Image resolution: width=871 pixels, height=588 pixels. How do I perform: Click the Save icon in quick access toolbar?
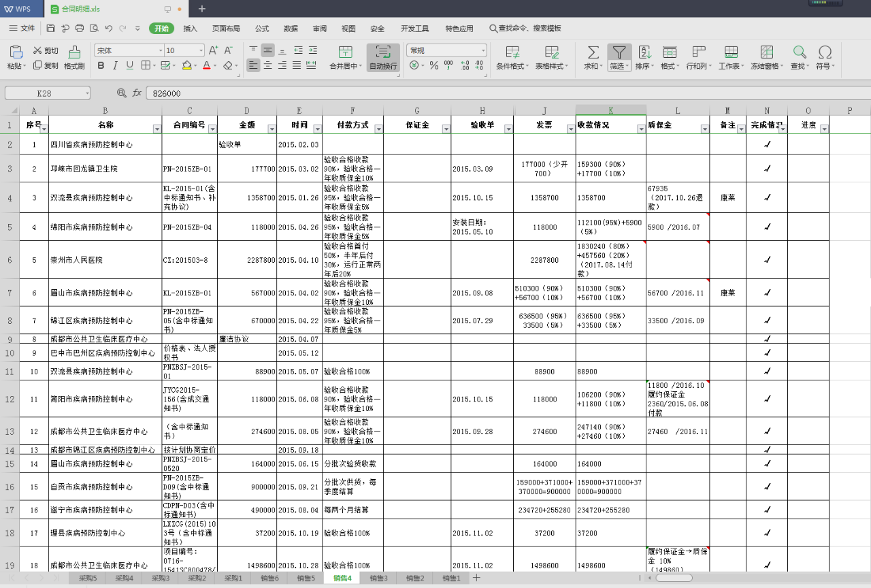pyautogui.click(x=51, y=29)
